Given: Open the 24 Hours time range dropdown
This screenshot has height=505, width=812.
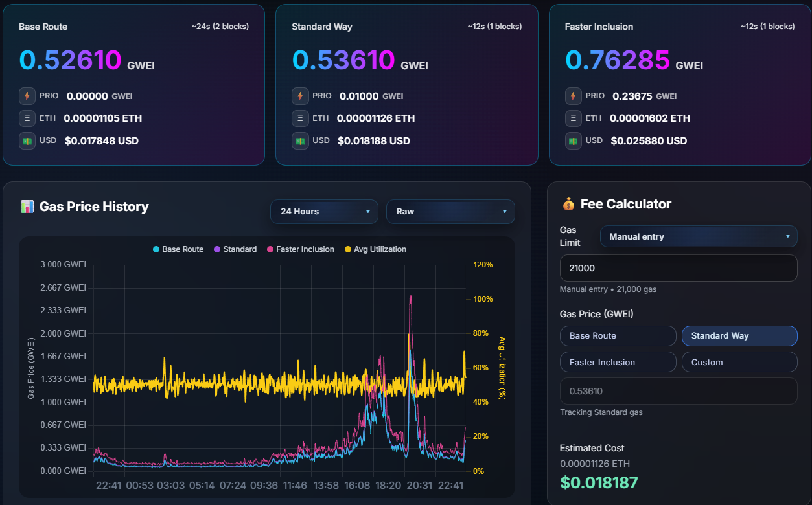Looking at the screenshot, I should coord(324,212).
